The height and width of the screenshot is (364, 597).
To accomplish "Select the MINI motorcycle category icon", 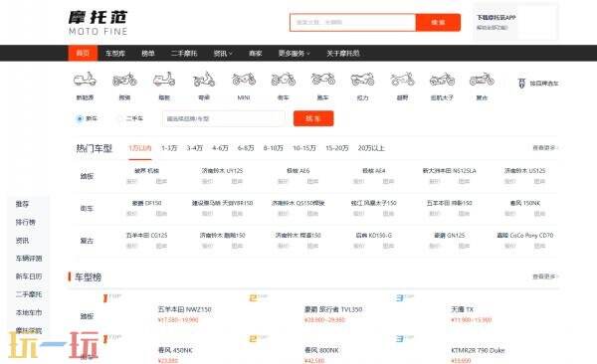I will tap(244, 80).
